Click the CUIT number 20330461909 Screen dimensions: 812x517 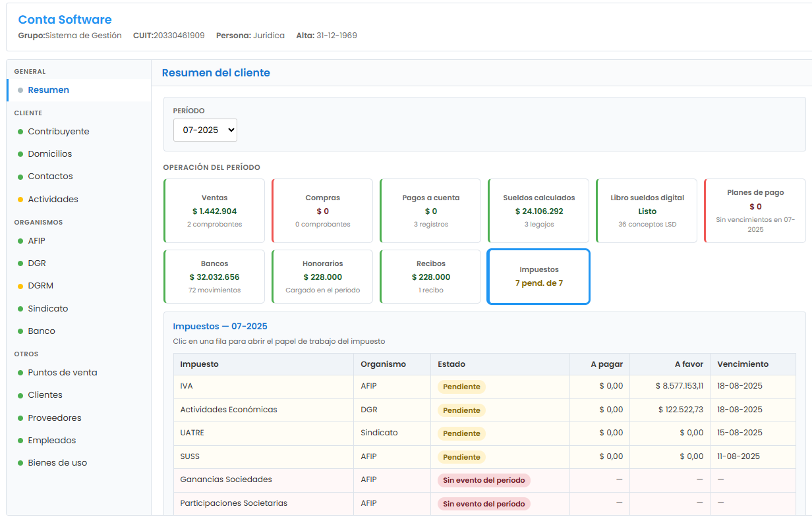(179, 36)
